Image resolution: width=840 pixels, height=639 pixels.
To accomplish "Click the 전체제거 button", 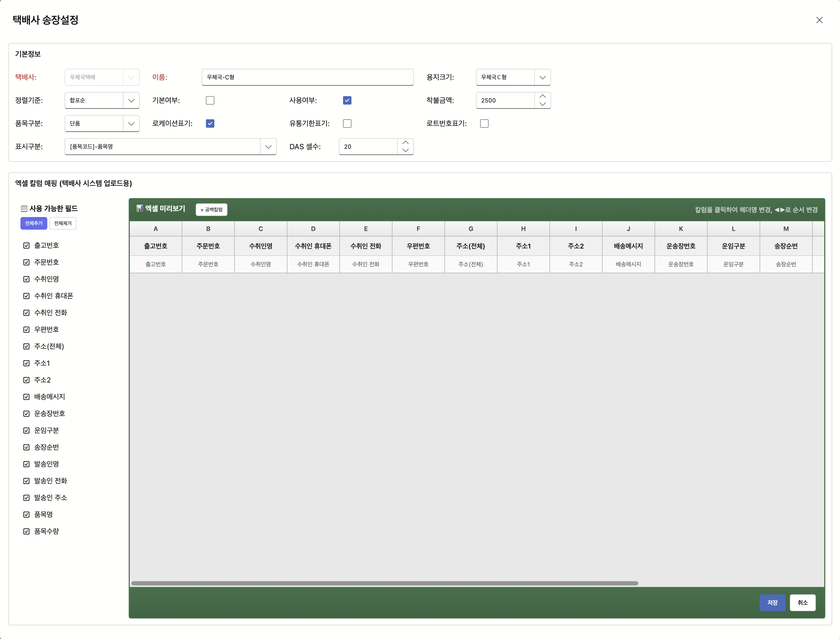I will pos(63,223).
